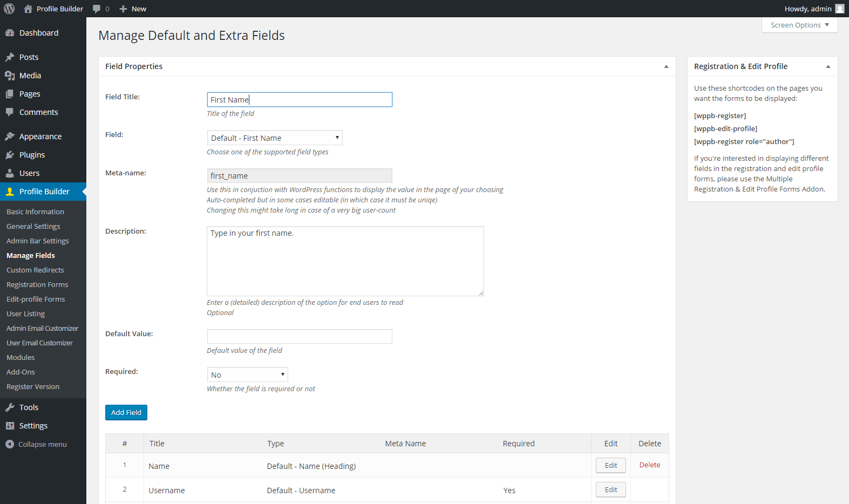Click the plus New icon in the admin bar
The width and height of the screenshot is (849, 504).
point(123,9)
